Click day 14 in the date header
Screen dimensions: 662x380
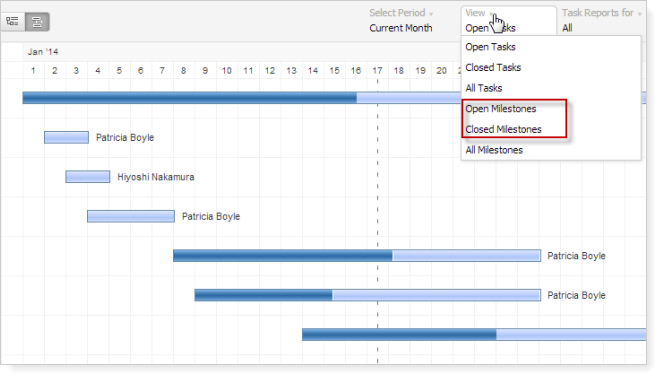[x=313, y=71]
